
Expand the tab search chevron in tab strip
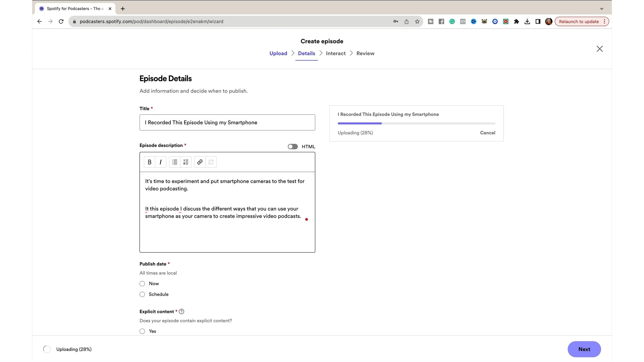point(601,9)
